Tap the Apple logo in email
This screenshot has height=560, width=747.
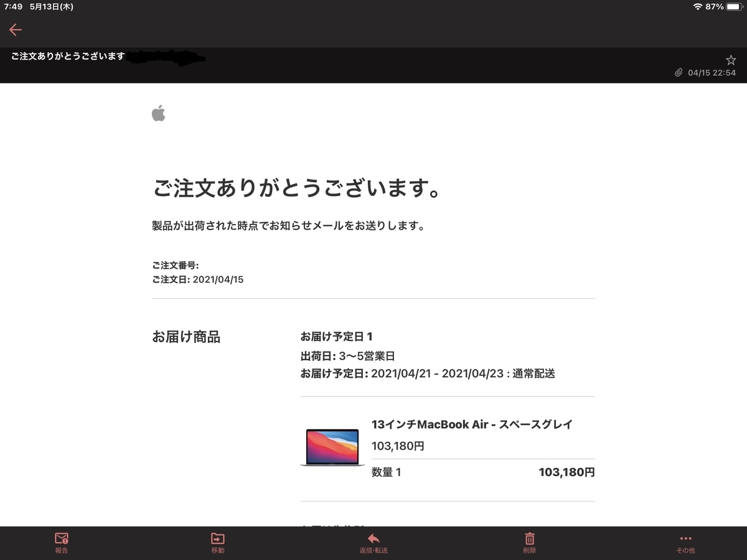(159, 113)
